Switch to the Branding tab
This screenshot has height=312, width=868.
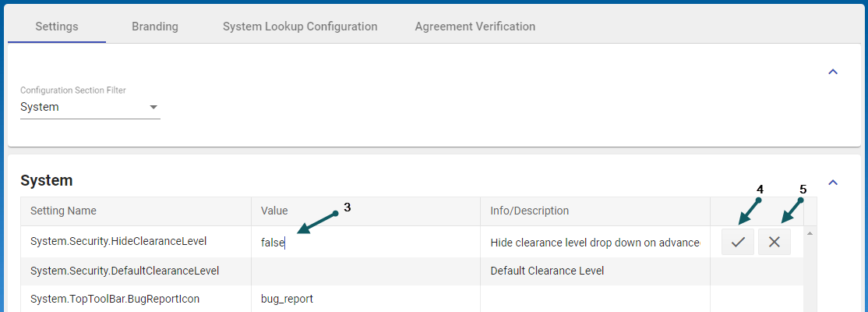(154, 27)
